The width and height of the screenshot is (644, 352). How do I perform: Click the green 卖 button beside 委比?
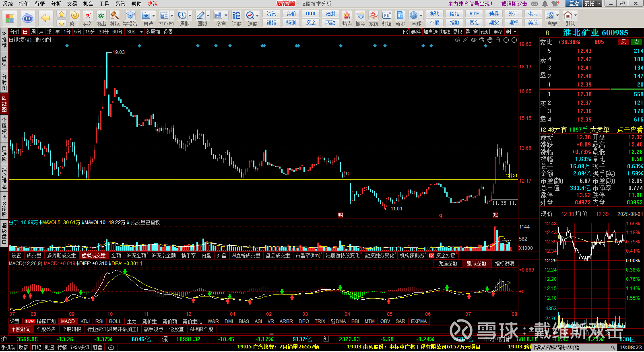coord(637,42)
